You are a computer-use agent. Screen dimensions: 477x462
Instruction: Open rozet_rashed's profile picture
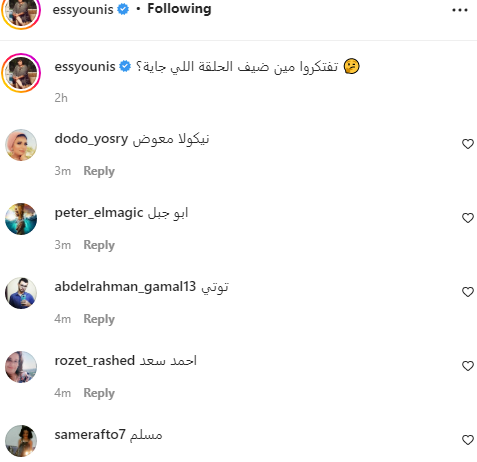pyautogui.click(x=21, y=367)
